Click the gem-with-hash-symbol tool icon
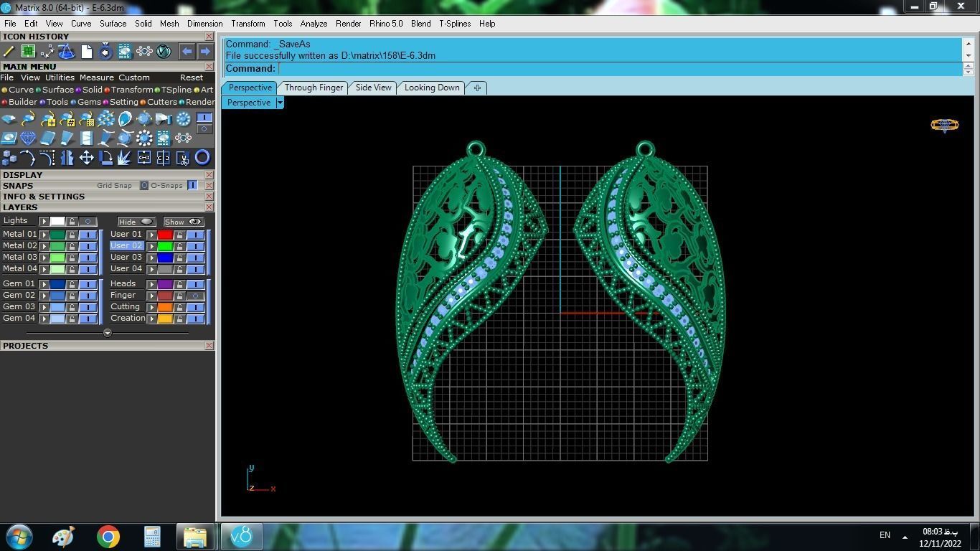Screen dimensions: 980x551 67,119
